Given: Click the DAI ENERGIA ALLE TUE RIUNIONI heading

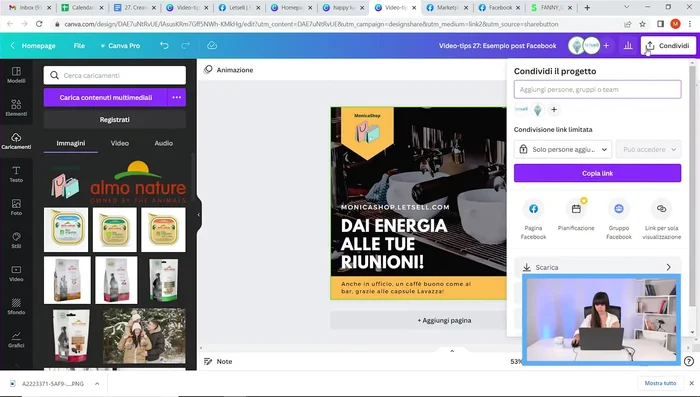Looking at the screenshot, I should [394, 244].
